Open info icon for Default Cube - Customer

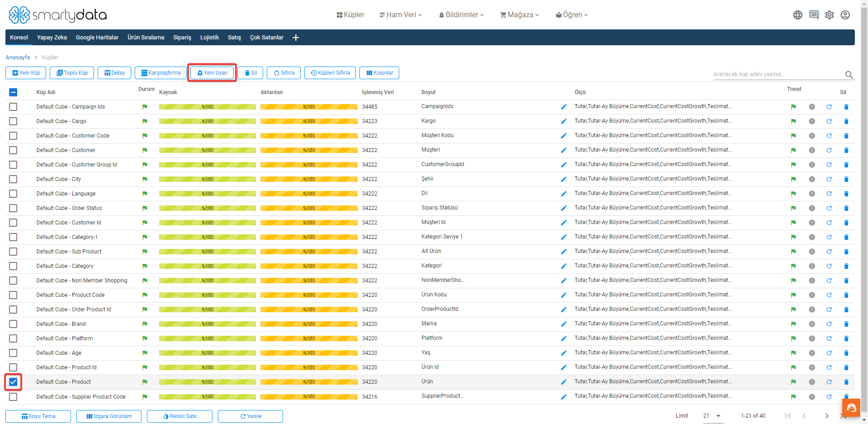click(x=812, y=150)
